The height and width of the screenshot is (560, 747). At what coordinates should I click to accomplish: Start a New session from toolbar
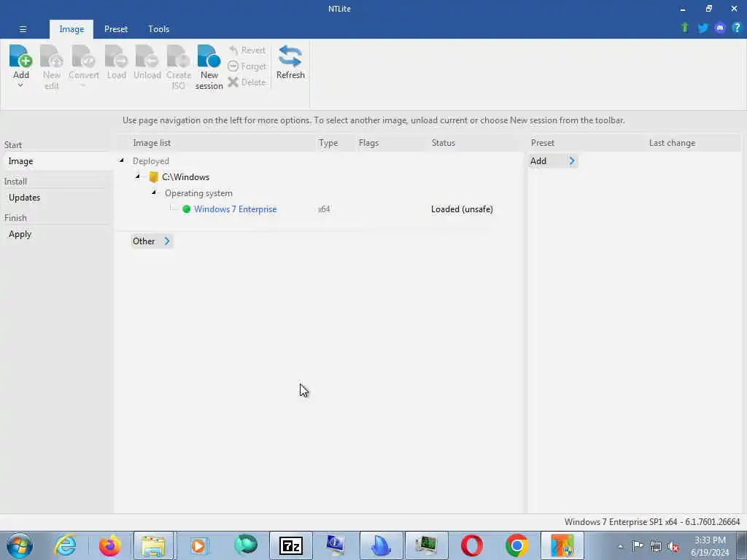209,66
